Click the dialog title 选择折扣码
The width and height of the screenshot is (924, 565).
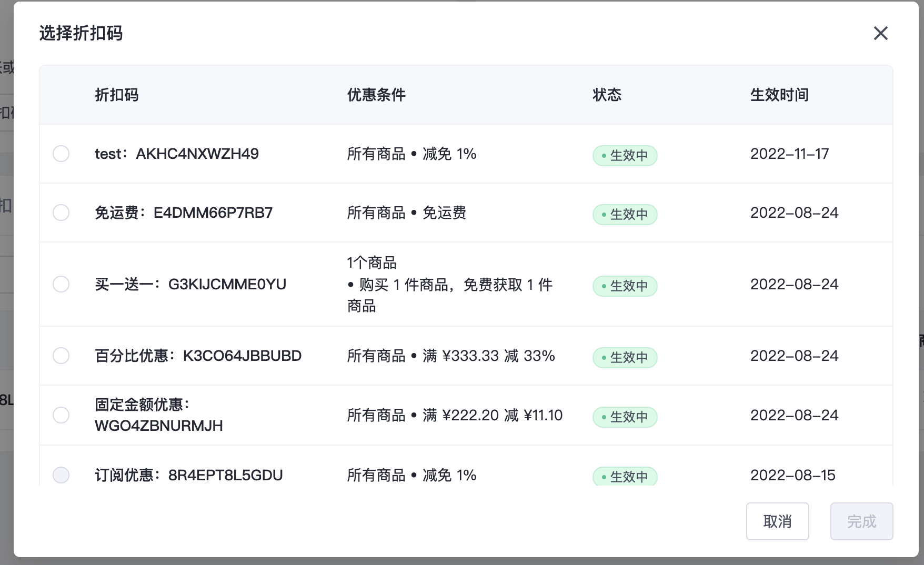pos(80,33)
